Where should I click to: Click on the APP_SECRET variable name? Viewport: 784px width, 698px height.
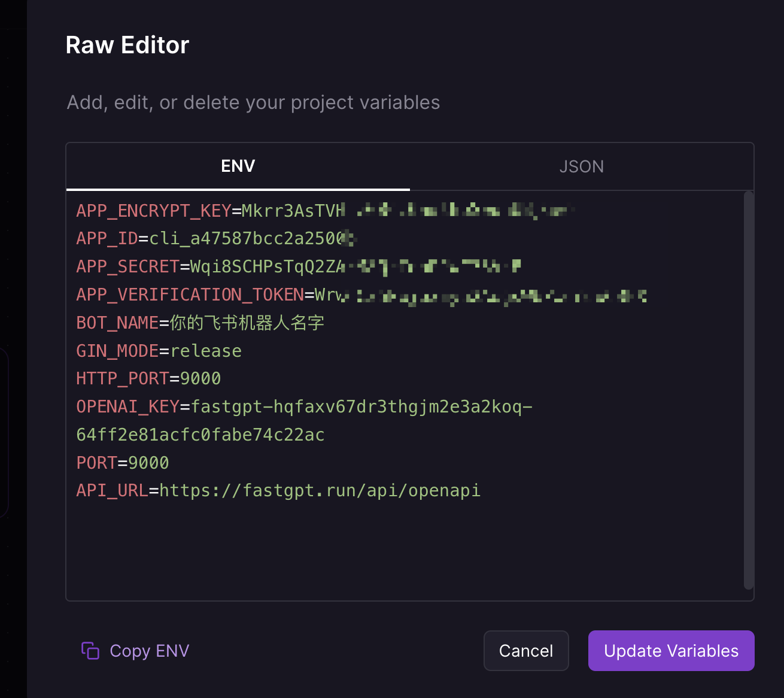tap(127, 266)
